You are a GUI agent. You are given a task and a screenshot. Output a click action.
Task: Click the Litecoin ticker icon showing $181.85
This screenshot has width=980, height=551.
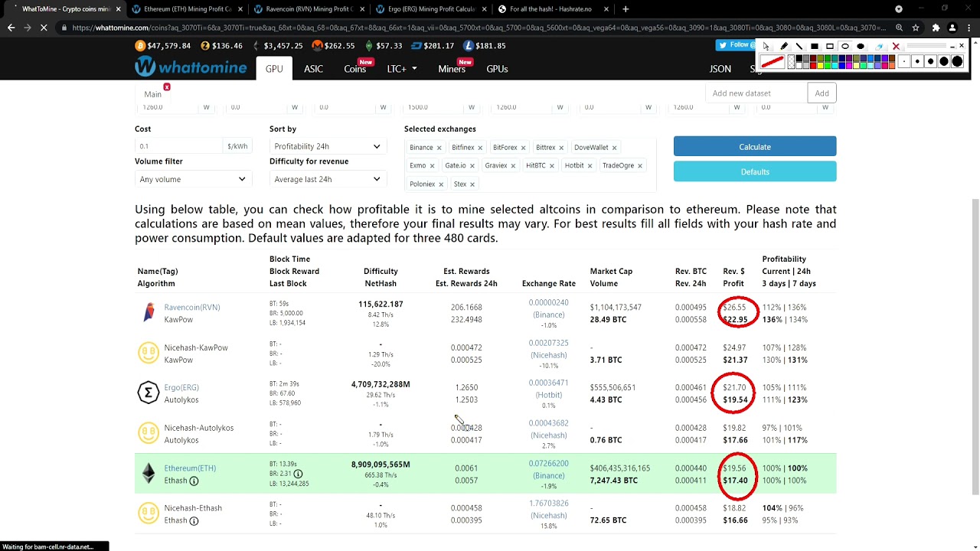point(469,46)
